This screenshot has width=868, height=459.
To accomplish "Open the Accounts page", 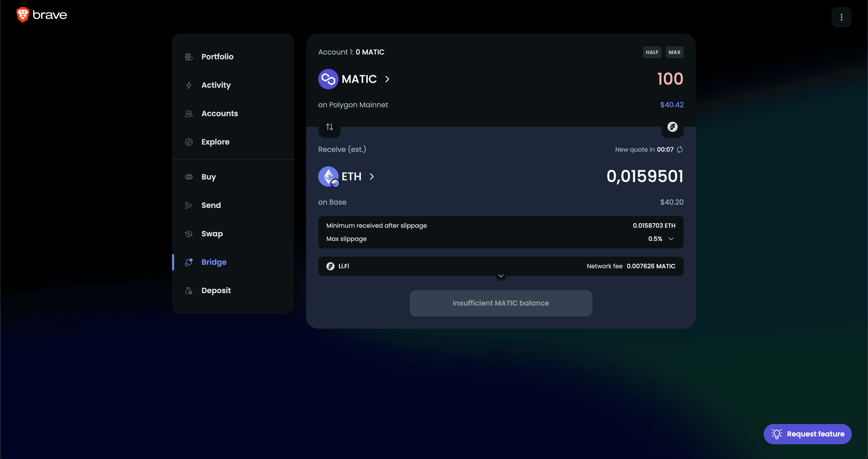I will [x=220, y=114].
